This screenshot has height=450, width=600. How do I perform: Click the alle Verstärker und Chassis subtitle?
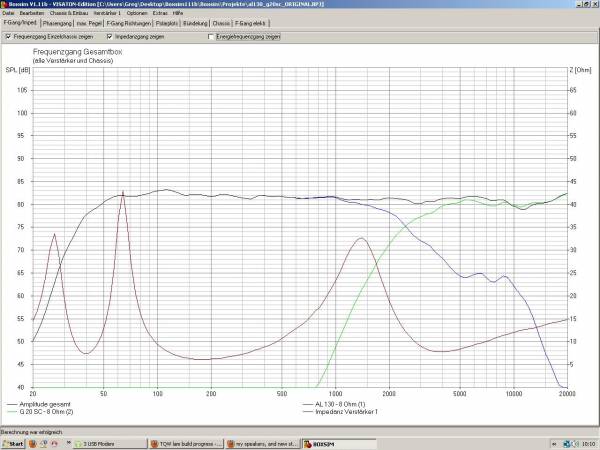click(73, 61)
